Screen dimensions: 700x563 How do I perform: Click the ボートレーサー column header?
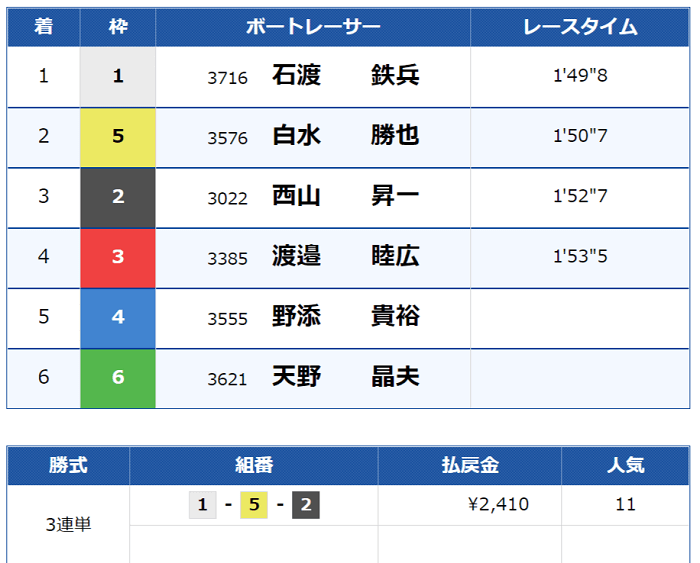click(313, 27)
